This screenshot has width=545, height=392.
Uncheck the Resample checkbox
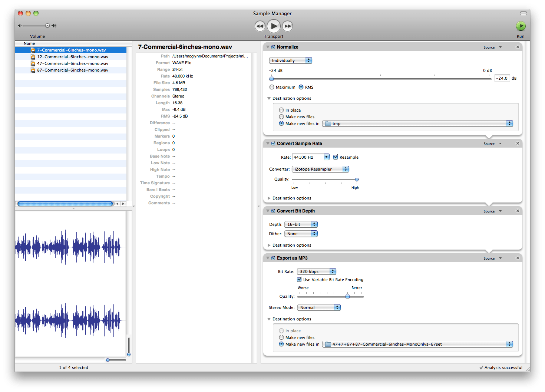click(336, 157)
